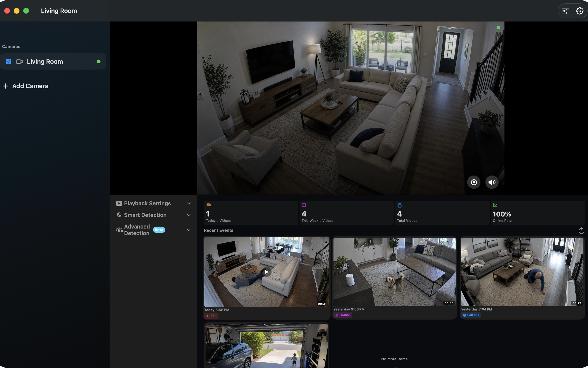Click the orange camera icon on Today's Videos card
This screenshot has height=368, width=588.
coord(209,205)
